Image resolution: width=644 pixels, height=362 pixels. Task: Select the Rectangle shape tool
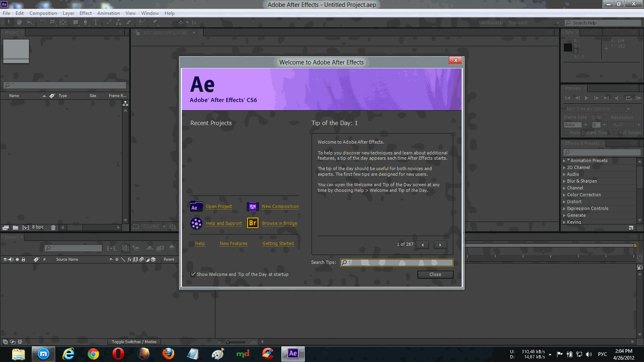pyautogui.click(x=75, y=23)
